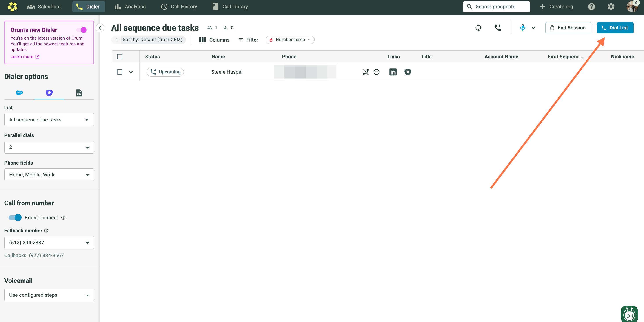Toggle Orum's new Dialer switch
The height and width of the screenshot is (322, 644).
click(x=82, y=30)
